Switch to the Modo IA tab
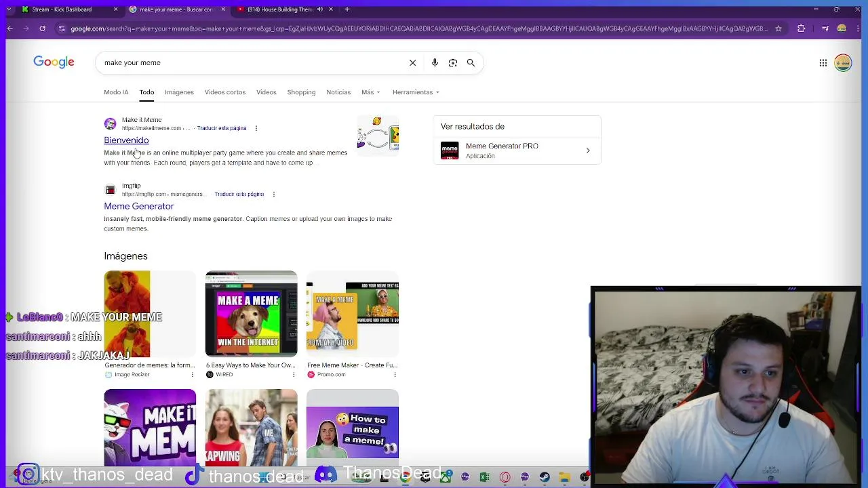 tap(116, 92)
